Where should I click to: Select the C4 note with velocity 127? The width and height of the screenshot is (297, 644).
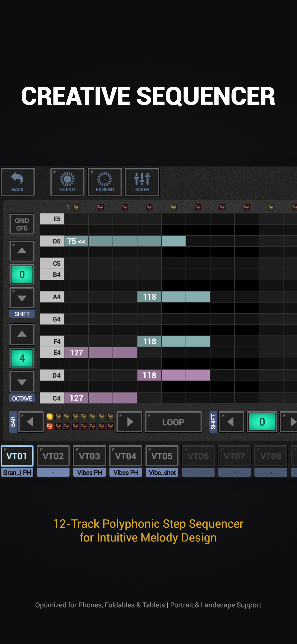click(101, 398)
